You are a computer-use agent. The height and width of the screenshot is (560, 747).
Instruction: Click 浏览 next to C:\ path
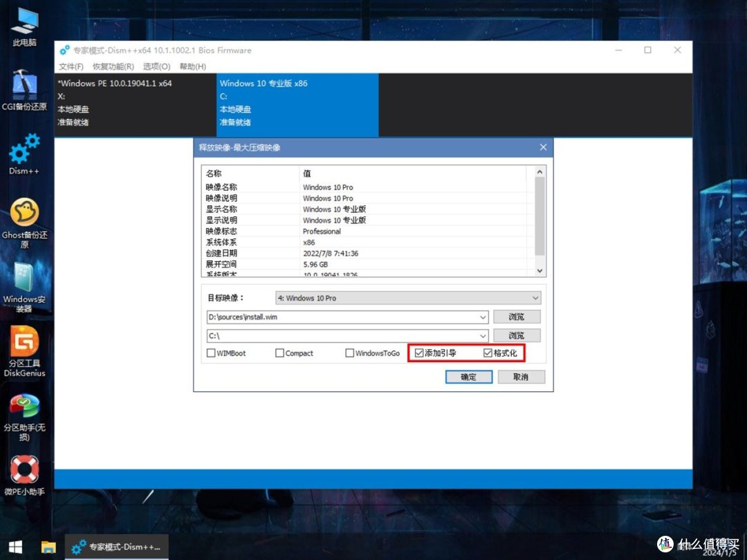click(x=517, y=336)
